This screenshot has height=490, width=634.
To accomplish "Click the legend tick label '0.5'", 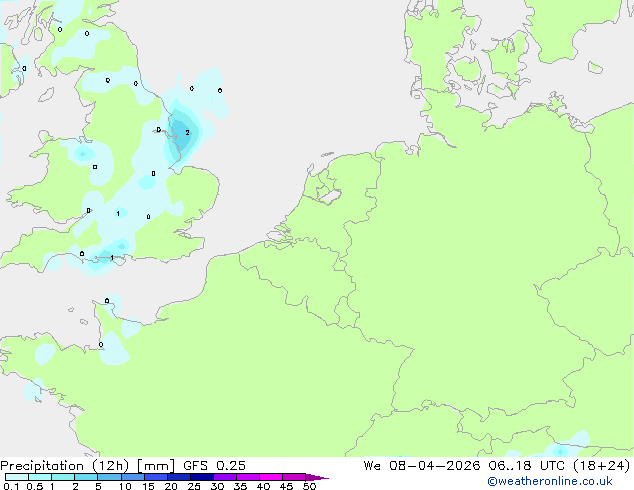I will (x=35, y=486).
